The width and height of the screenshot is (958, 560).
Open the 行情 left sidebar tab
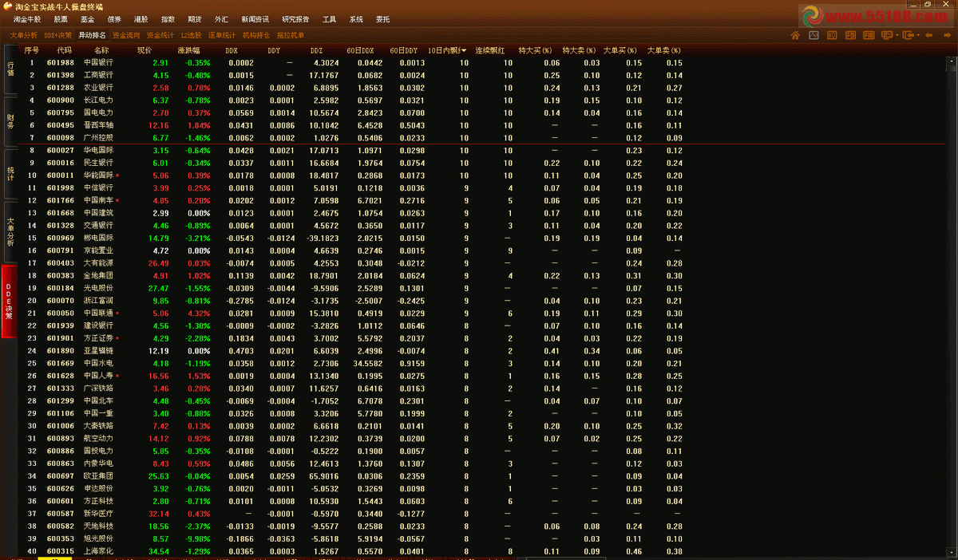tap(10, 69)
